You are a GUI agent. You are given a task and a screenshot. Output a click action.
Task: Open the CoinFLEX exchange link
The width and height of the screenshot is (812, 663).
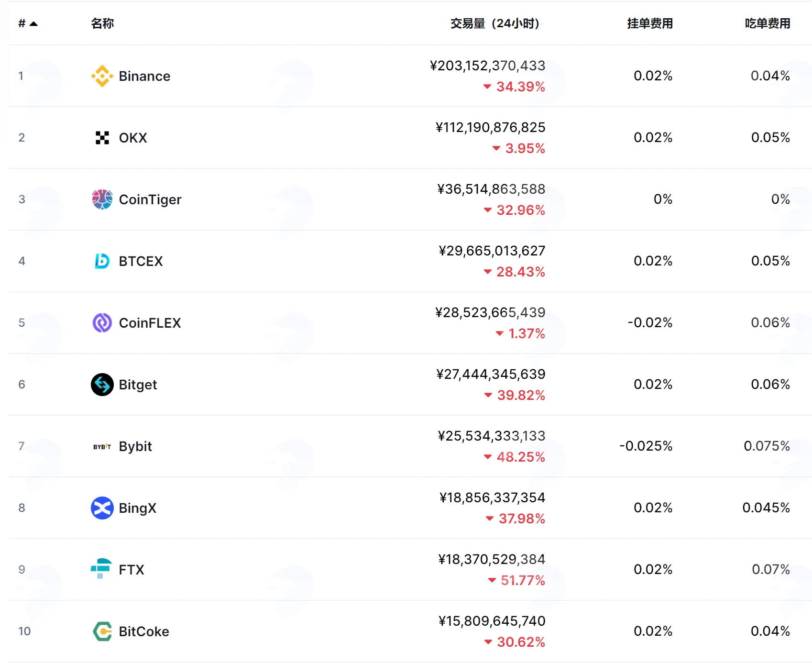point(150,323)
